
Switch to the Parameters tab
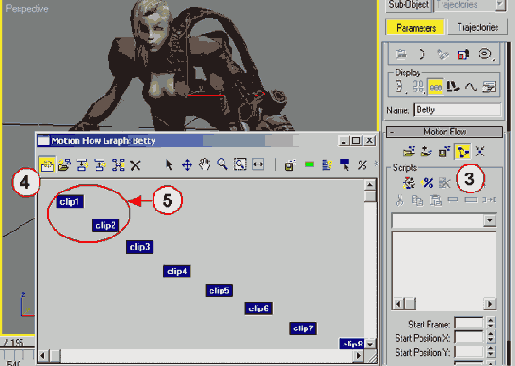(415, 27)
